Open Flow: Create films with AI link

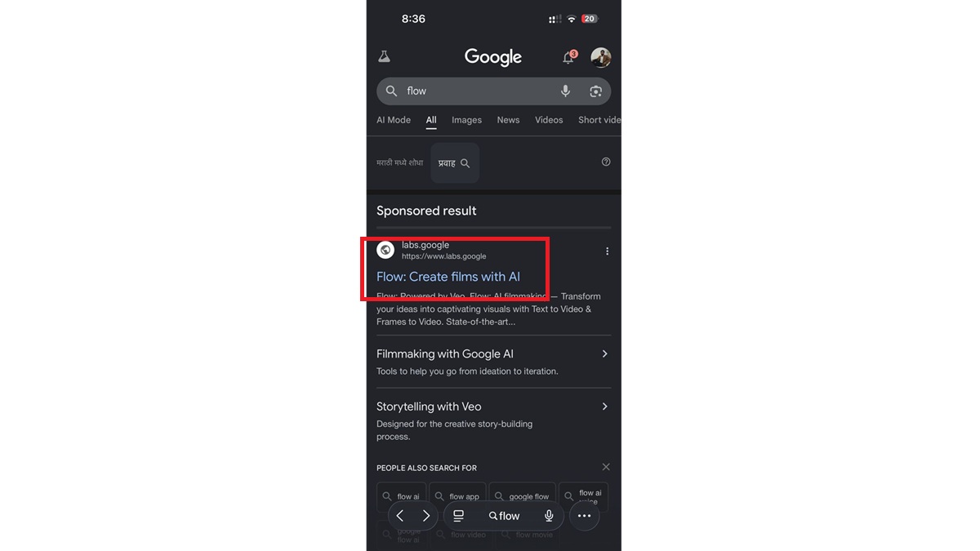click(x=448, y=277)
